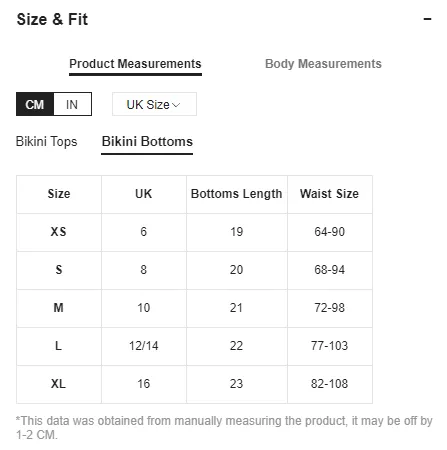Click the Bottoms Length column header
447x450 pixels.
pyautogui.click(x=236, y=194)
